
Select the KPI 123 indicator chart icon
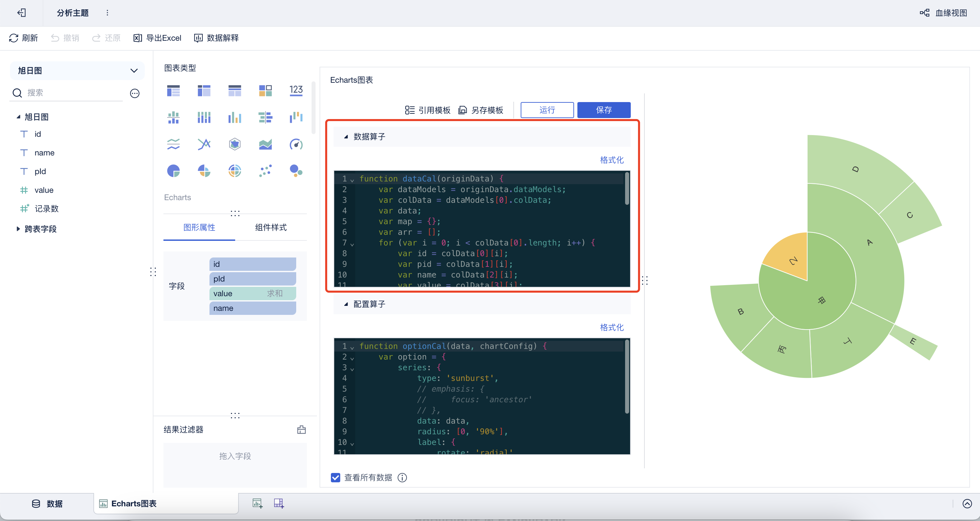tap(296, 90)
